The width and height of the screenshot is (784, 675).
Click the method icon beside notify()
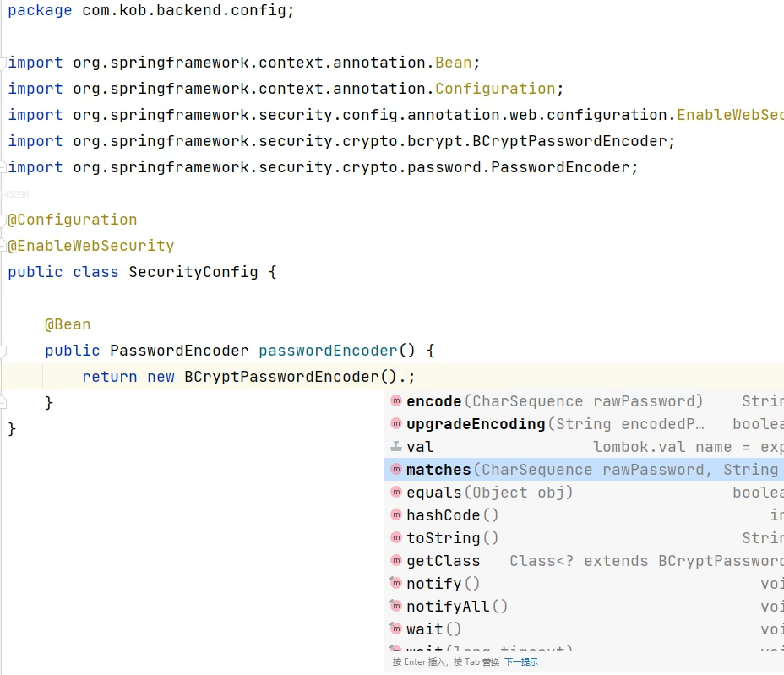click(396, 583)
